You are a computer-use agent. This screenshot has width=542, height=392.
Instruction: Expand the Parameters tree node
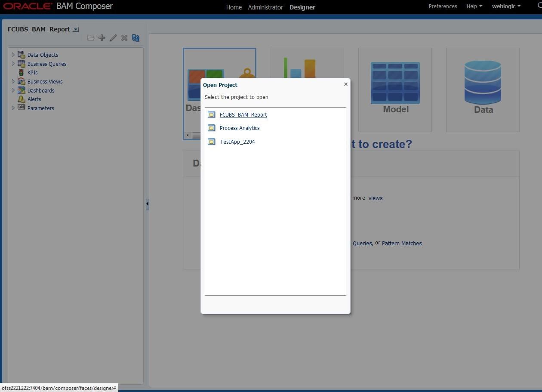13,108
